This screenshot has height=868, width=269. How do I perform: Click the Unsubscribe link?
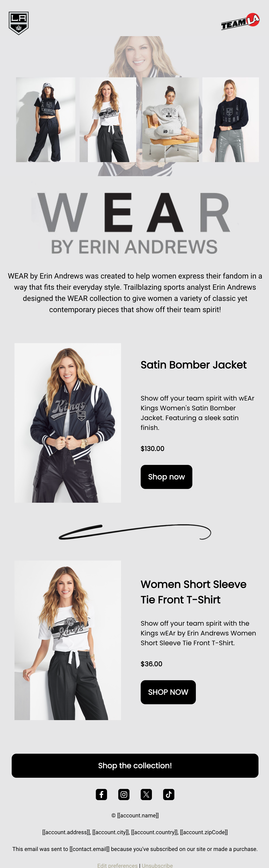coord(157,865)
